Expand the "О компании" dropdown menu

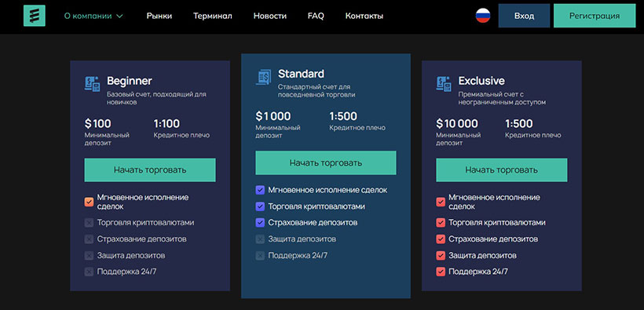(93, 16)
